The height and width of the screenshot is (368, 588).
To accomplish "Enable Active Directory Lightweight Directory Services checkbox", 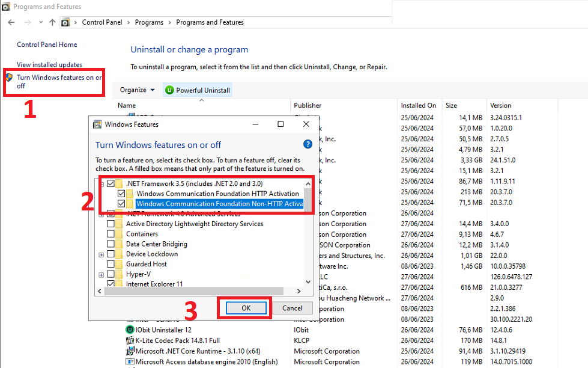I will (111, 224).
